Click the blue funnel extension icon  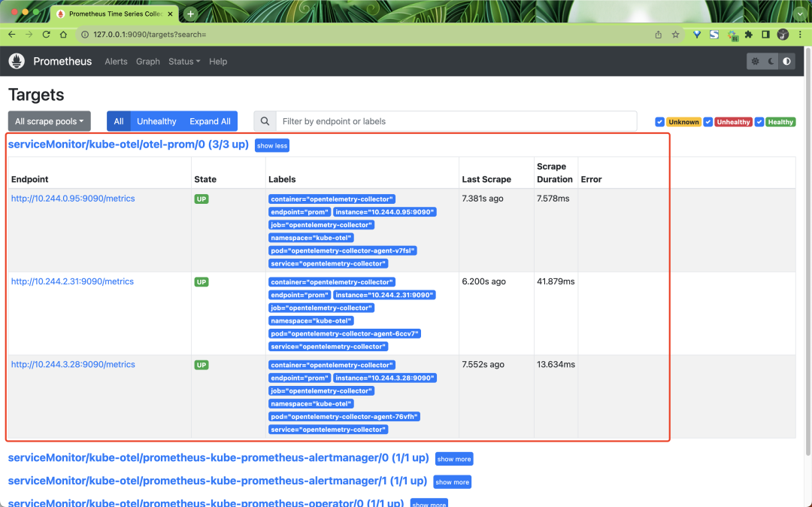point(696,35)
